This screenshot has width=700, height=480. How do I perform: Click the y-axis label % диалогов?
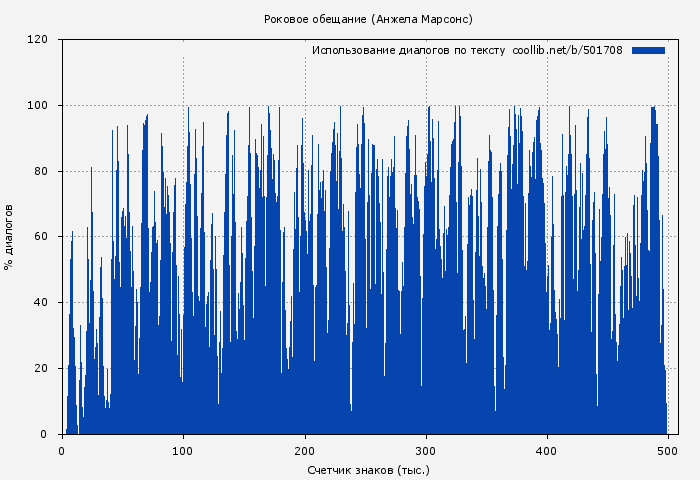point(9,237)
